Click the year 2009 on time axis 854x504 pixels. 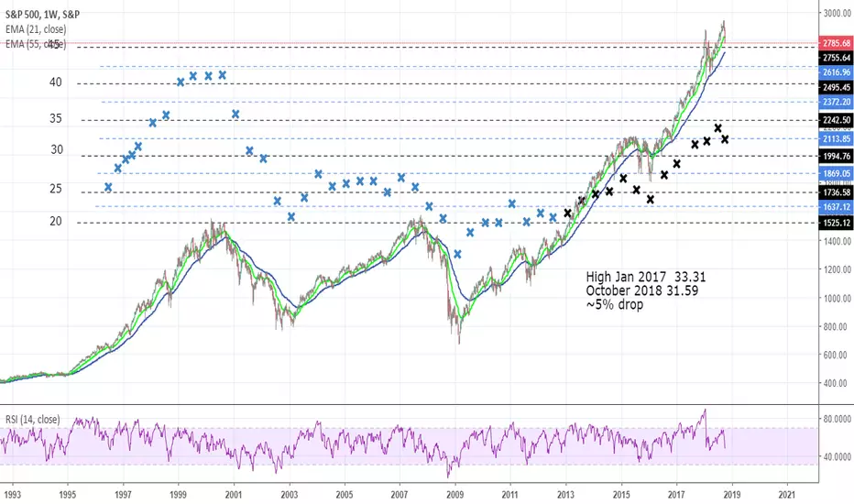point(454,495)
